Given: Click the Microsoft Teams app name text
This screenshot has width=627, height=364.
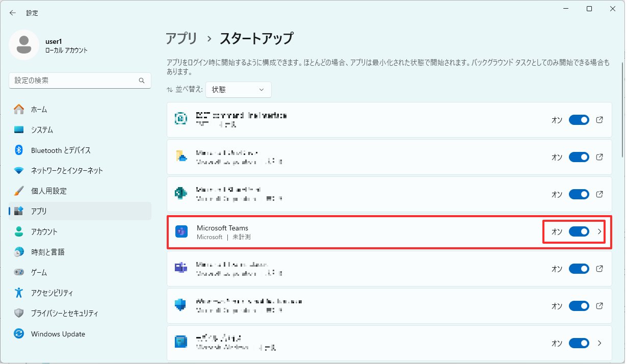Looking at the screenshot, I should click(222, 228).
